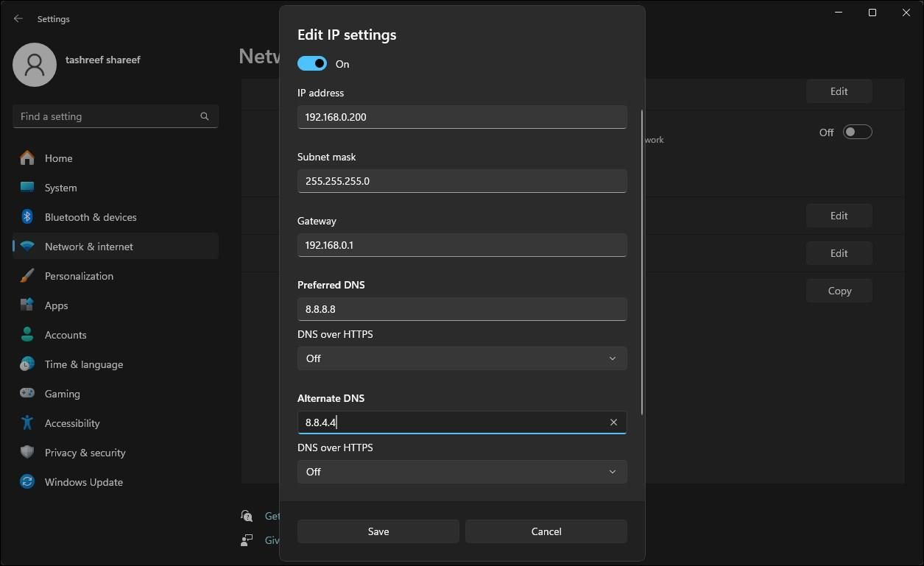
Task: Click the Accounts icon
Action: click(27, 334)
